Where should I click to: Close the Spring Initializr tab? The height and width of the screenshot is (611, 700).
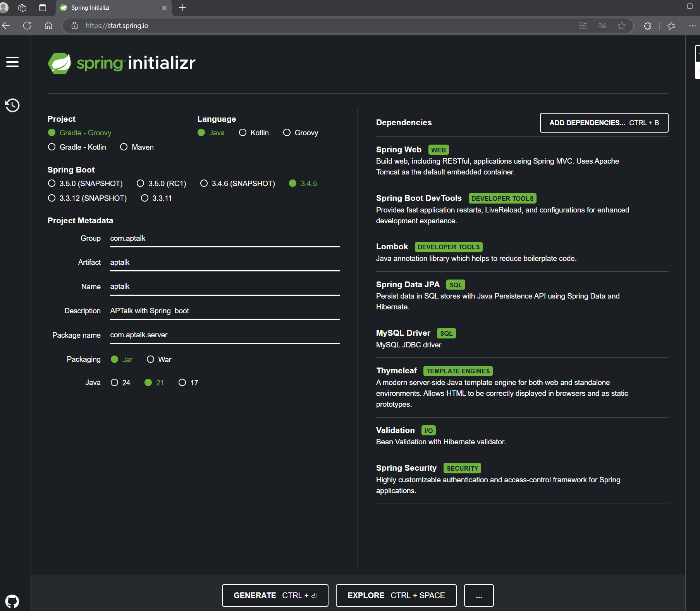[x=164, y=8]
